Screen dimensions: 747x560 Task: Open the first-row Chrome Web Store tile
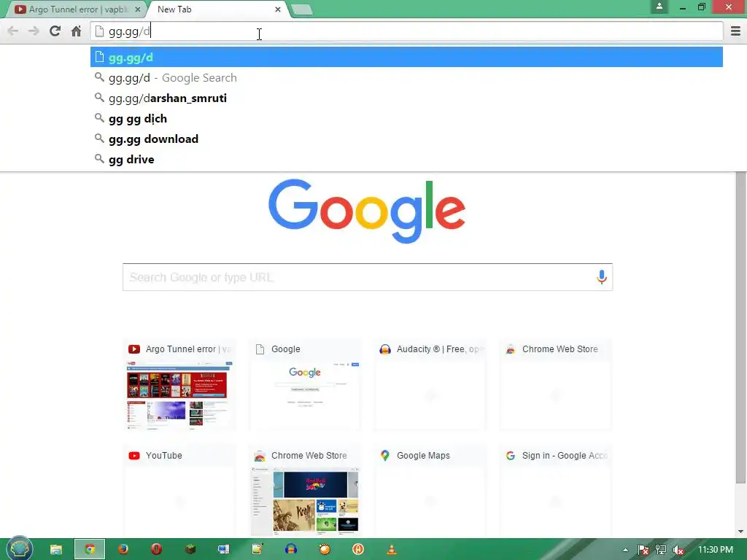click(555, 386)
